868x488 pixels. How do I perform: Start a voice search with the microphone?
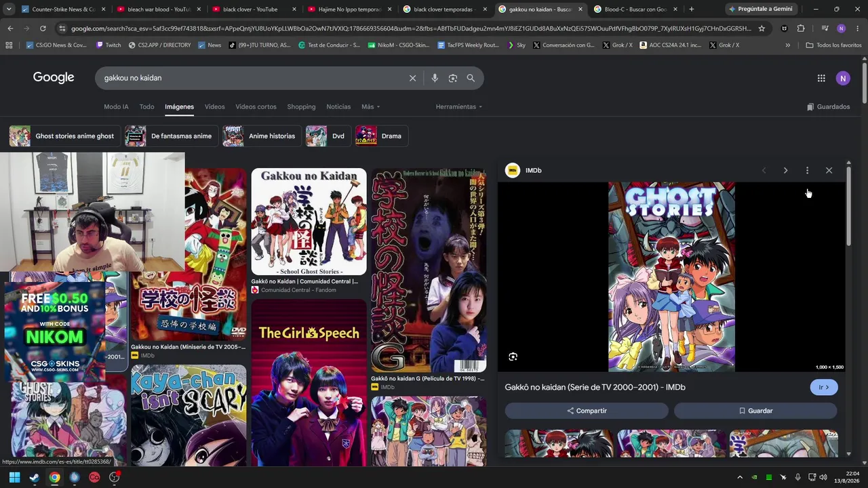click(x=435, y=78)
